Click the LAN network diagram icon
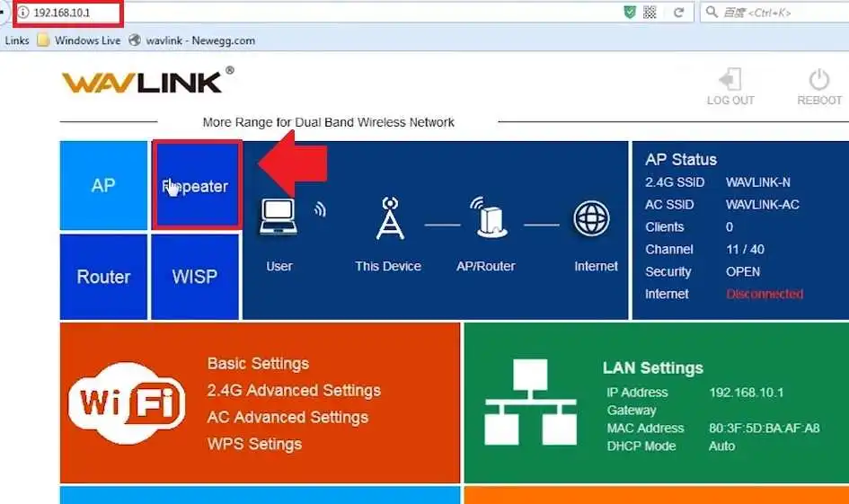849x504 pixels. click(x=531, y=402)
